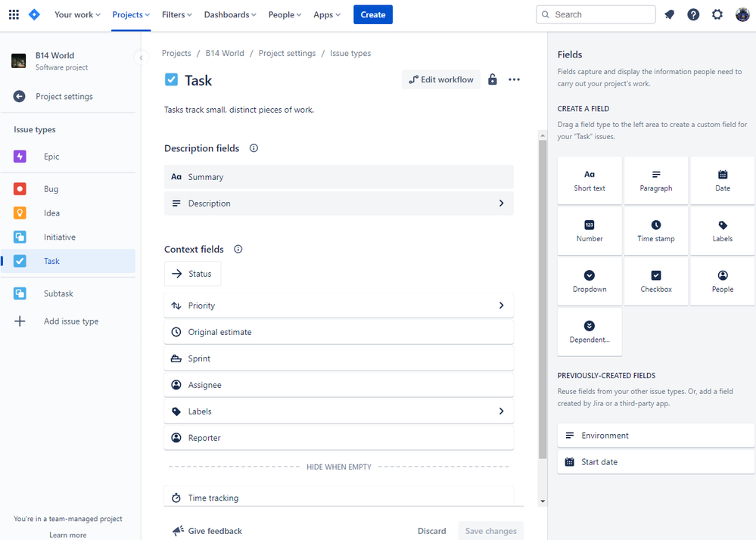Select the Summary field row
Viewport: 756px width, 540px height.
pyautogui.click(x=338, y=177)
